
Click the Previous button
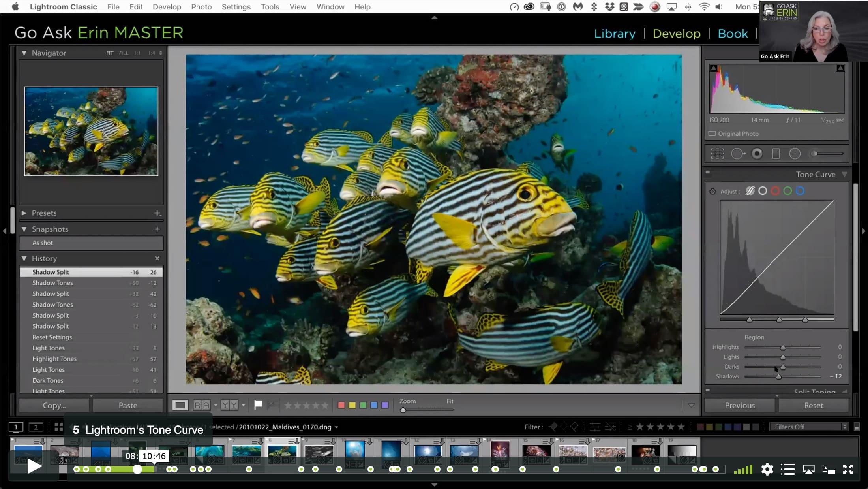[x=740, y=405]
